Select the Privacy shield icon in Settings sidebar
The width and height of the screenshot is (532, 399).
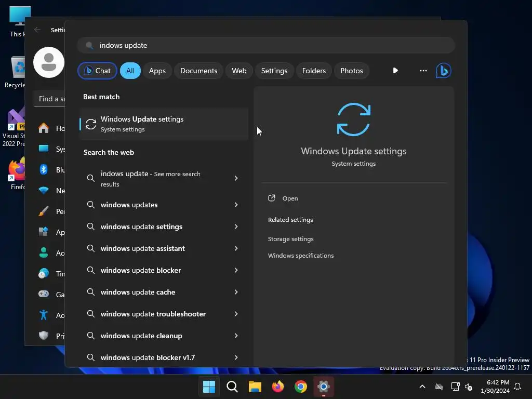coord(44,336)
